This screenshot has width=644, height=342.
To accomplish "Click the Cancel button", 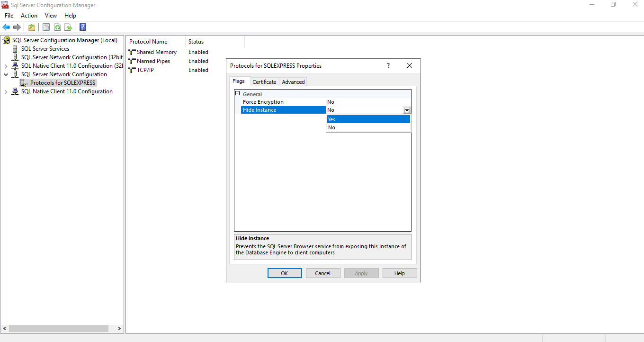I will click(323, 273).
